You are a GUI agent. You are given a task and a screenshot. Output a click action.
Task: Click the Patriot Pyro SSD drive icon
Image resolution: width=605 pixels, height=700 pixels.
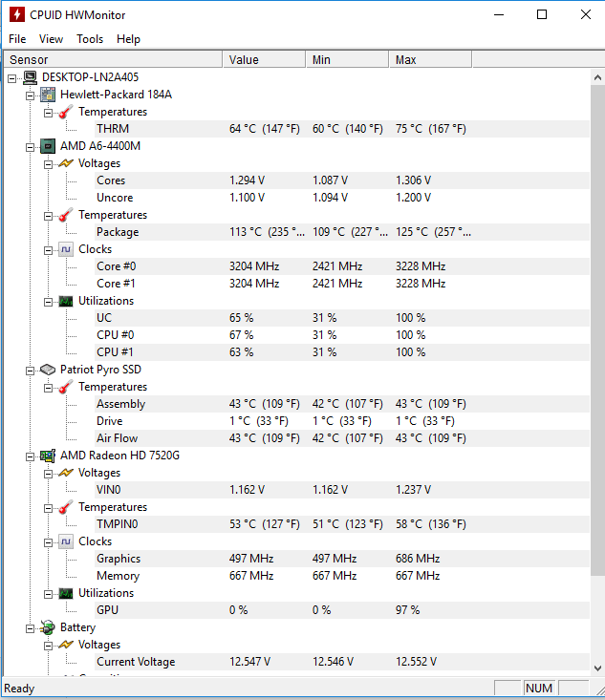(x=48, y=370)
